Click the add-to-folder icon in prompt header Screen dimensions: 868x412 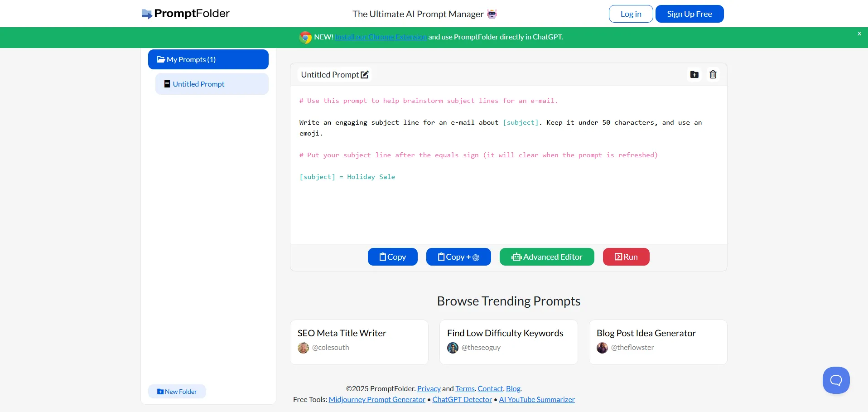(694, 75)
